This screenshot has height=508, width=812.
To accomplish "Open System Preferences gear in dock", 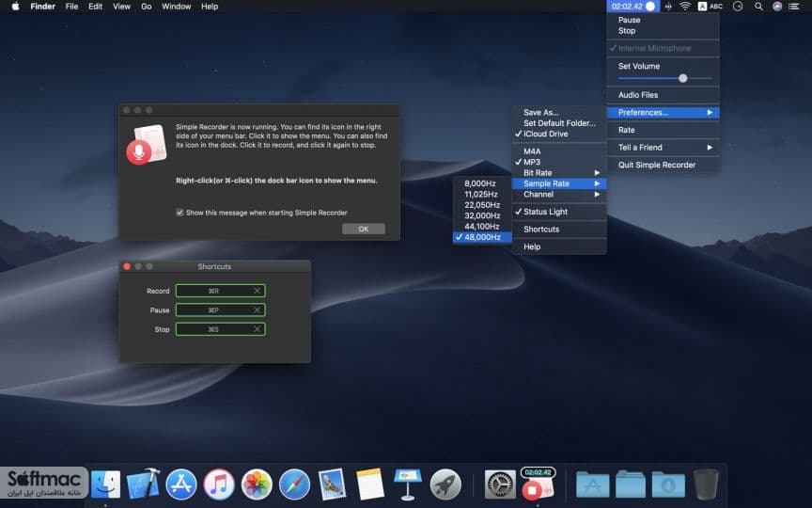I will (x=500, y=484).
